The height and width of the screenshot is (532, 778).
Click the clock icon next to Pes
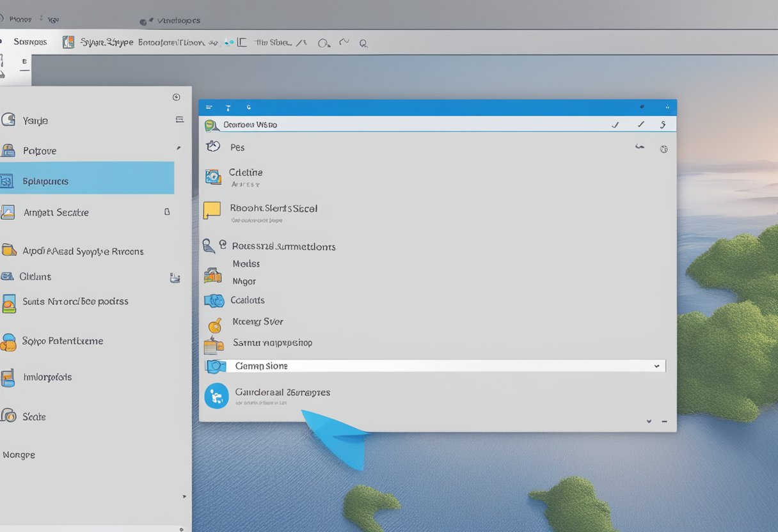pyautogui.click(x=213, y=146)
